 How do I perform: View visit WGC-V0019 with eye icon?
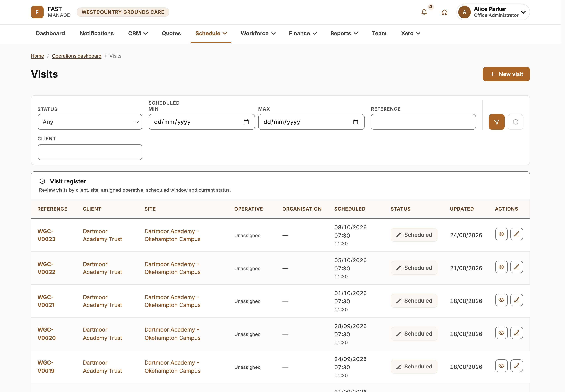(x=501, y=366)
